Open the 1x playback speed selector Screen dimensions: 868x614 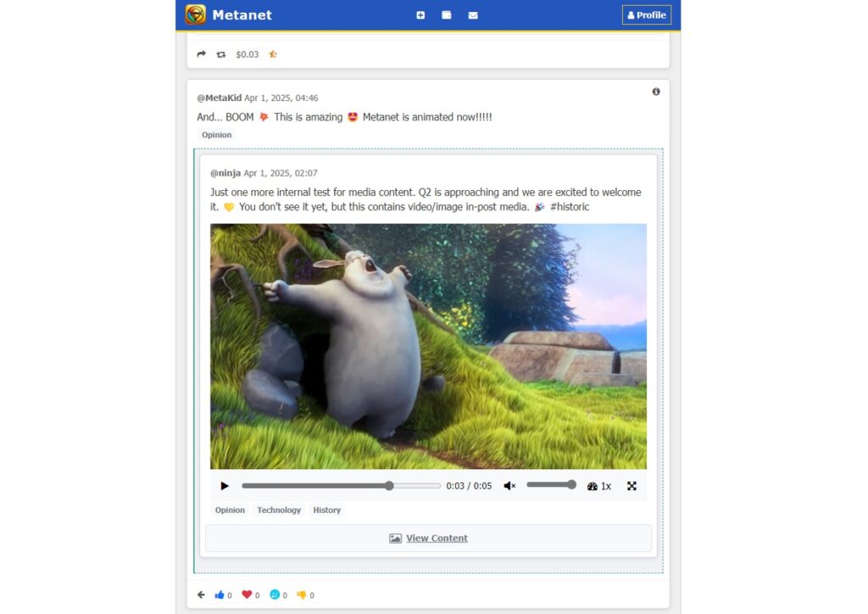(599, 486)
